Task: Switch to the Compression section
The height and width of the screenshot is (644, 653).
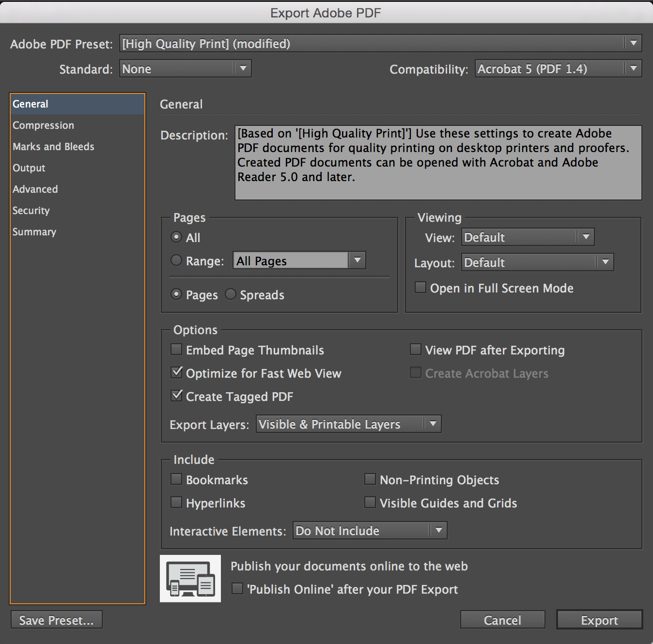Action: click(x=44, y=125)
